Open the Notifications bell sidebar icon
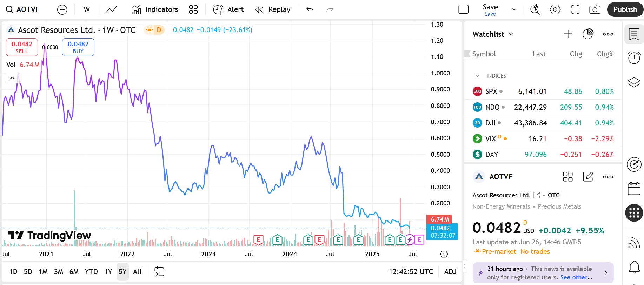The width and height of the screenshot is (644, 285). 634,267
